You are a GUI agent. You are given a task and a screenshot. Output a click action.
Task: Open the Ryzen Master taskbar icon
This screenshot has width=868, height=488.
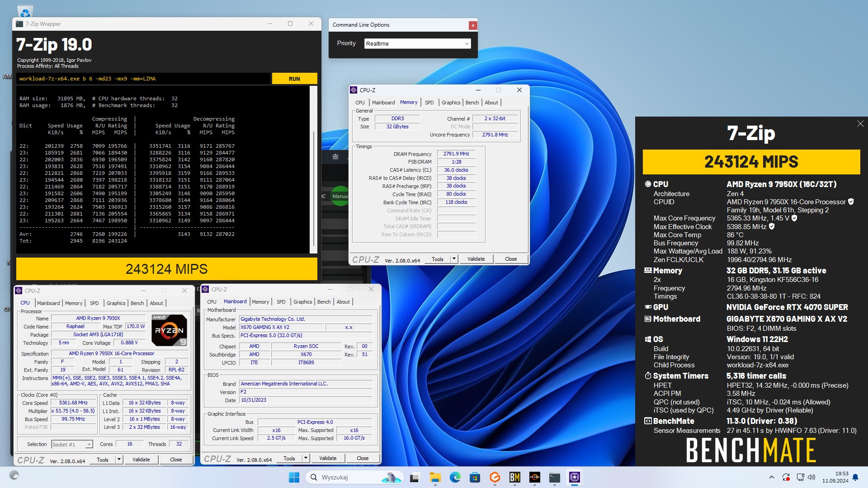click(x=534, y=477)
